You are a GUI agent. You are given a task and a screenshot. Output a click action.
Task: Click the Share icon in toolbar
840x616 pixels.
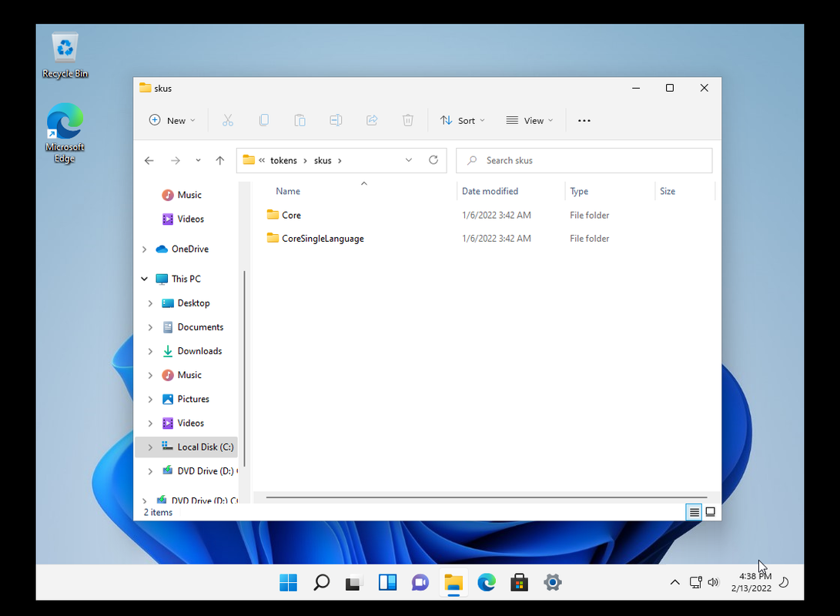(372, 121)
